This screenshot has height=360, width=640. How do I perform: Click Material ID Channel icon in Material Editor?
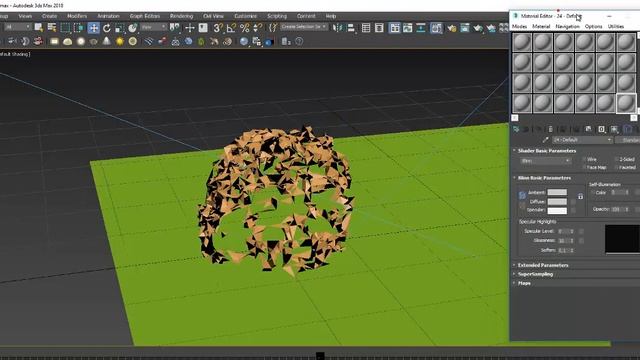point(602,129)
